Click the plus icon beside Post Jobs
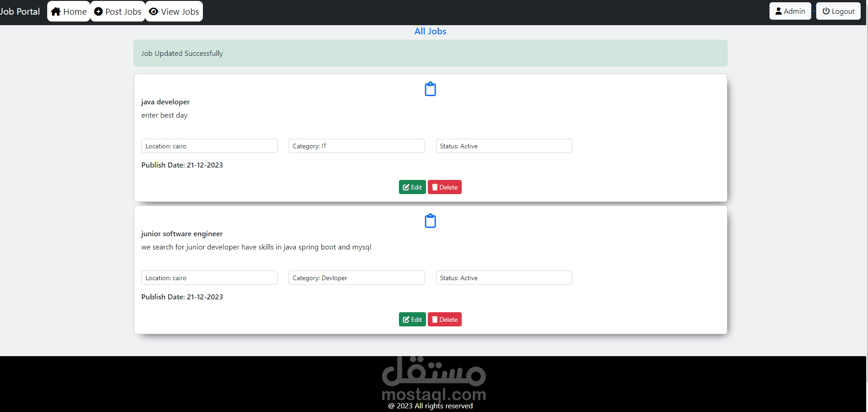Image resolution: width=868 pixels, height=412 pixels. [98, 11]
